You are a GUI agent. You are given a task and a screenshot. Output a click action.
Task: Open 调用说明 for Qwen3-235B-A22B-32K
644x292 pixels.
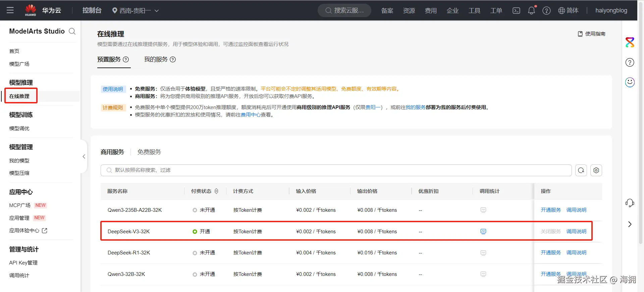(576, 210)
